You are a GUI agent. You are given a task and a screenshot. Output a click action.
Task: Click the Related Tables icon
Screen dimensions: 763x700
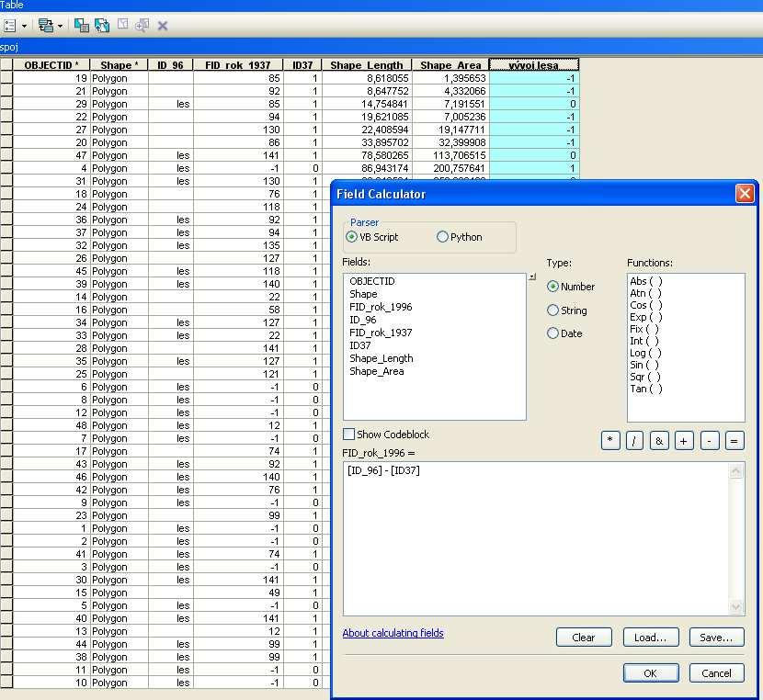[x=46, y=26]
